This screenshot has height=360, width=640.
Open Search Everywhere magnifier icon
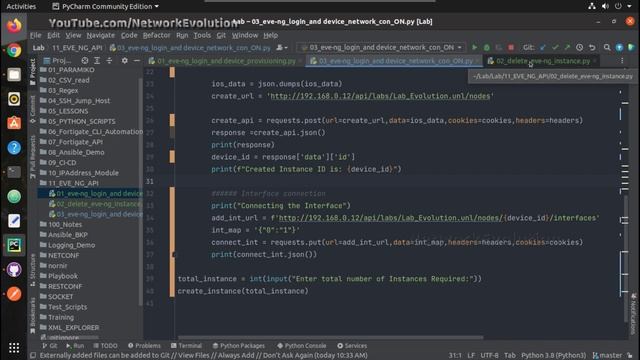point(607,47)
